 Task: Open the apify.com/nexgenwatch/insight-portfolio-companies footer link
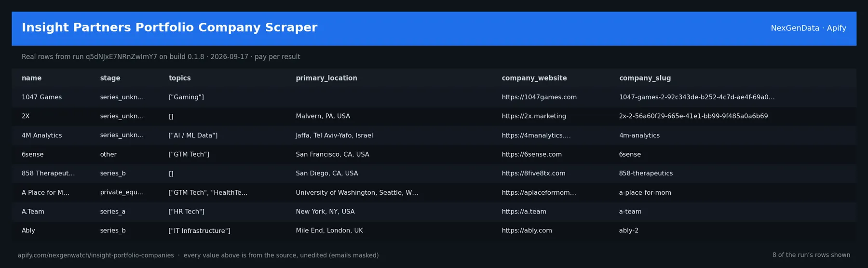[96, 255]
